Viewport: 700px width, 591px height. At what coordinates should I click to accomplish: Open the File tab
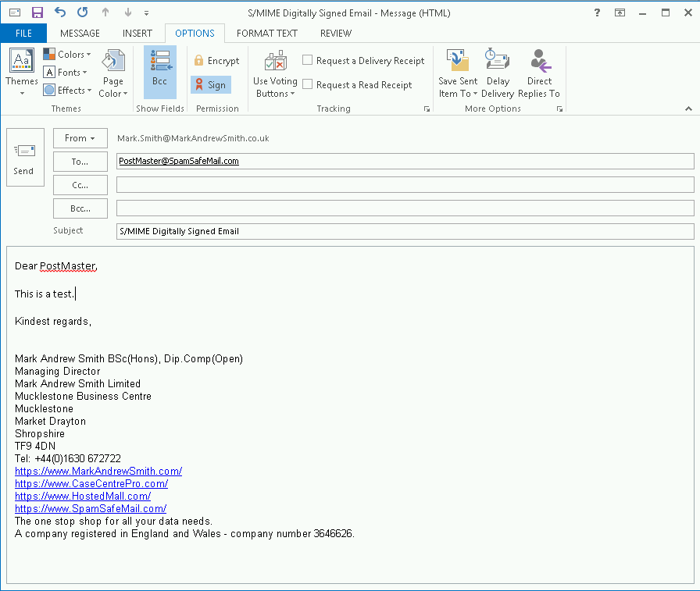[23, 34]
